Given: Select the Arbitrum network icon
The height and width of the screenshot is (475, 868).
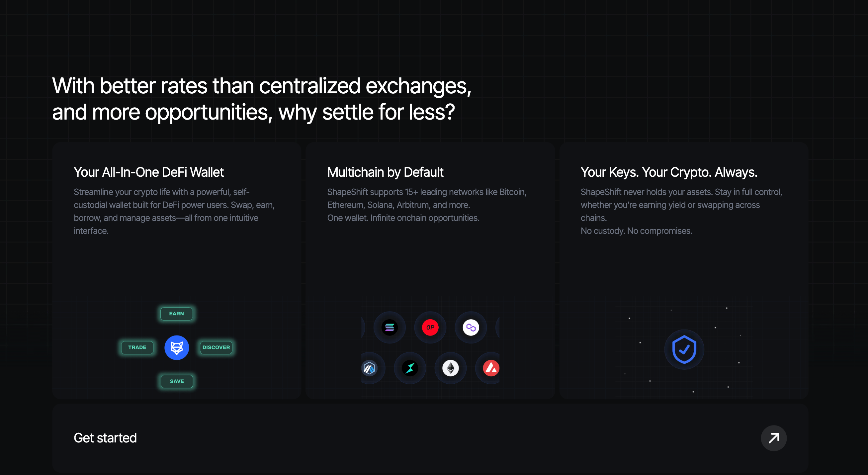Looking at the screenshot, I should point(370,368).
